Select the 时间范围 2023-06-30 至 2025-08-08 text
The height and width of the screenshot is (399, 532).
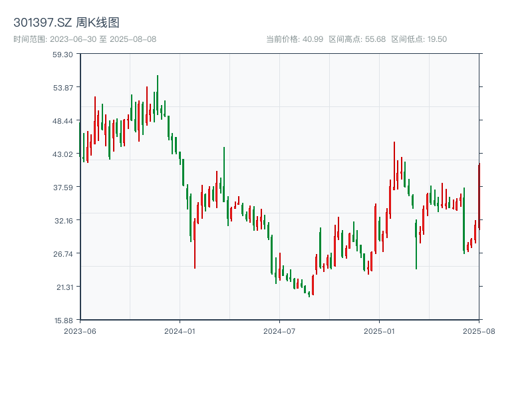85,39
